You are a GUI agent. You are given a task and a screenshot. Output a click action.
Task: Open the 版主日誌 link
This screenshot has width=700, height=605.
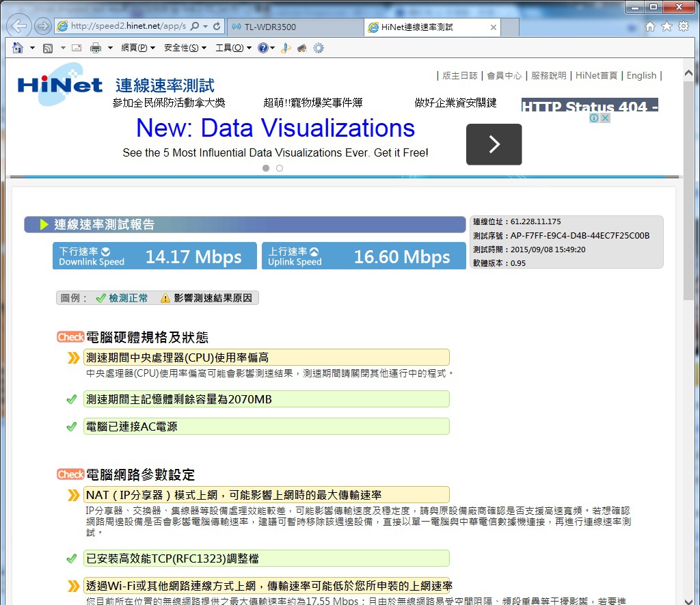pos(460,75)
